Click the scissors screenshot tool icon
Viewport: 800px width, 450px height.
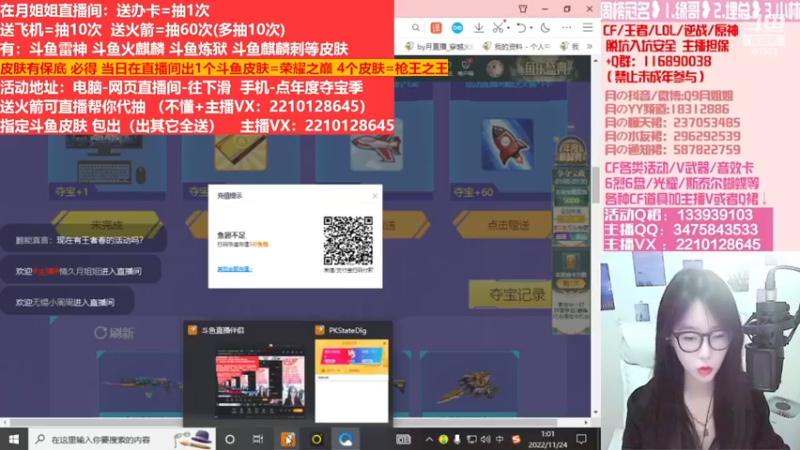[498, 27]
